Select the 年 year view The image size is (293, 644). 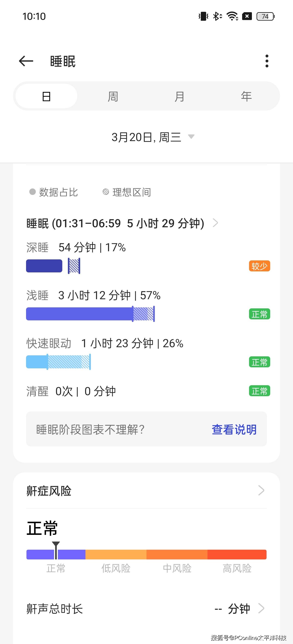(x=246, y=96)
